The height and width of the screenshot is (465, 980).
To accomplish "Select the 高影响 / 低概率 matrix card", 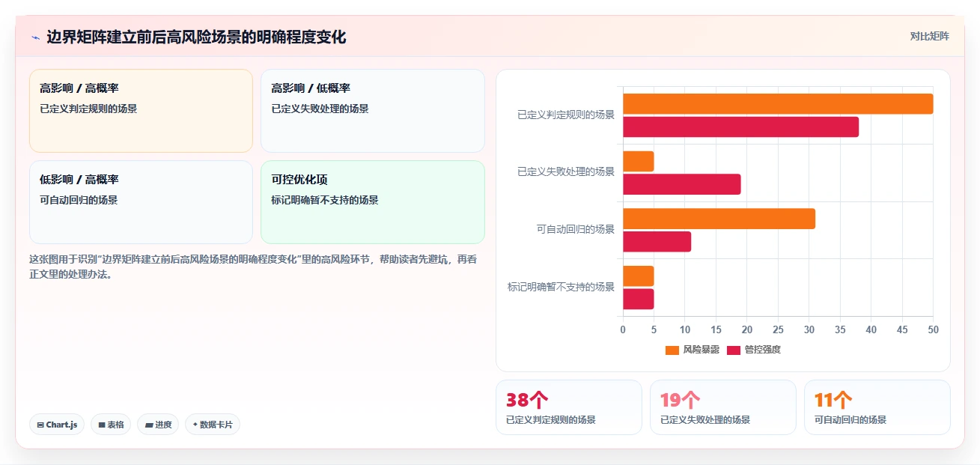I will [372, 111].
